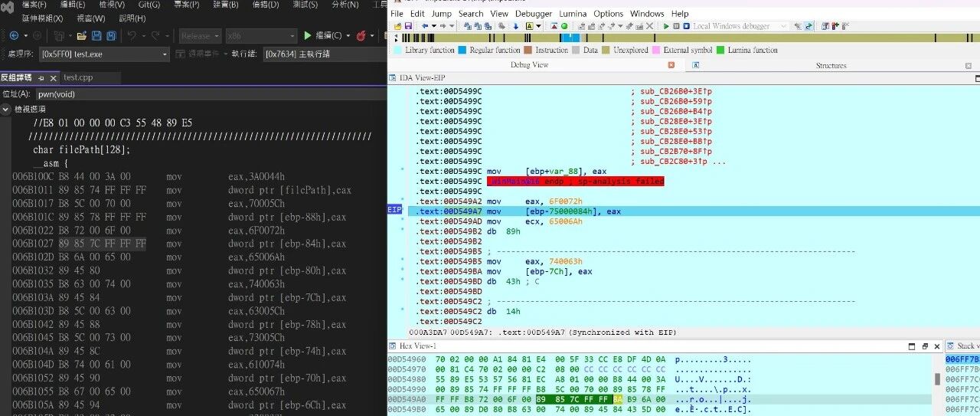Viewport: 980px width, 416px height.
Task: Click the blue region of IDA navigation band
Action: [570, 38]
